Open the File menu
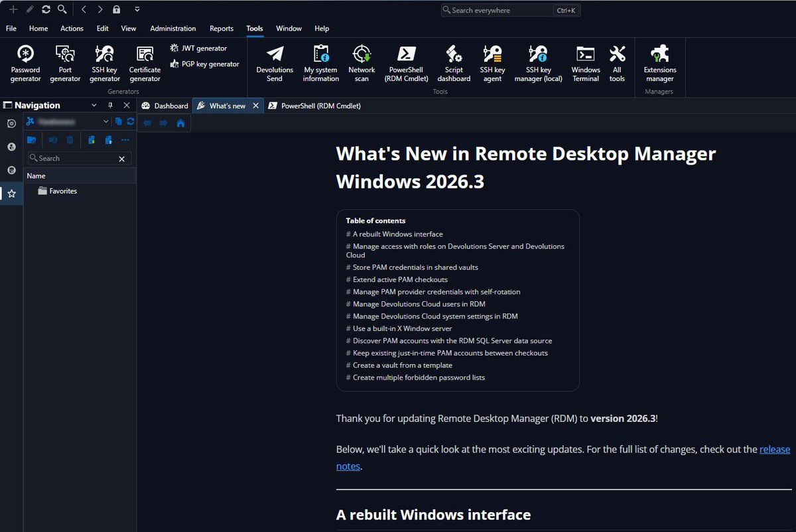The height and width of the screenshot is (532, 796). coord(11,29)
